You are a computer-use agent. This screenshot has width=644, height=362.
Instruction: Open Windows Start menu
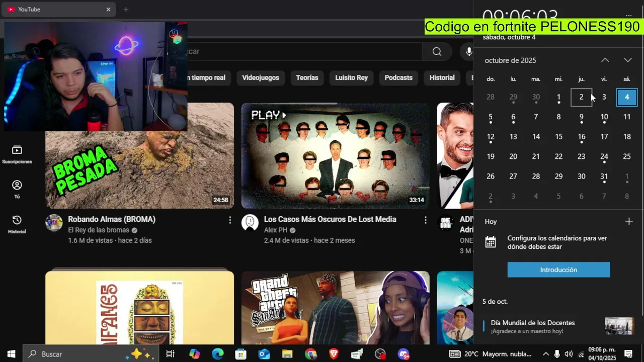click(x=11, y=354)
